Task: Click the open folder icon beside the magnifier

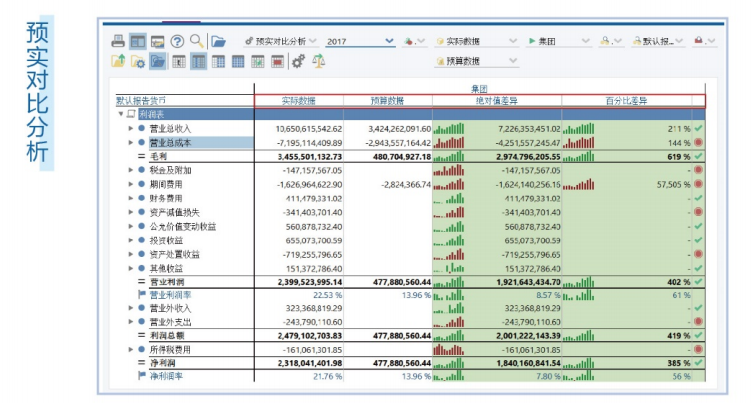Action: 218,41
